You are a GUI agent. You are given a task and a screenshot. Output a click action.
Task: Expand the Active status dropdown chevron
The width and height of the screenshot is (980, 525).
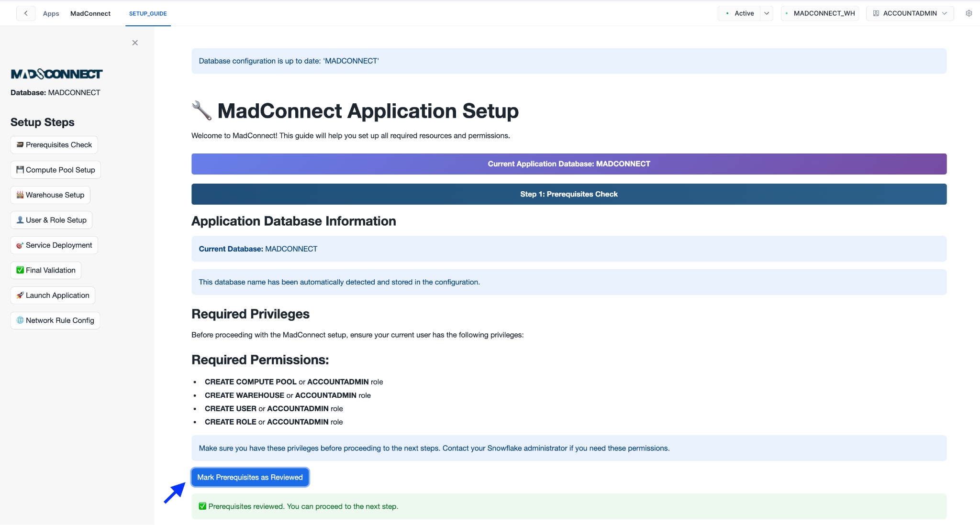click(x=767, y=13)
